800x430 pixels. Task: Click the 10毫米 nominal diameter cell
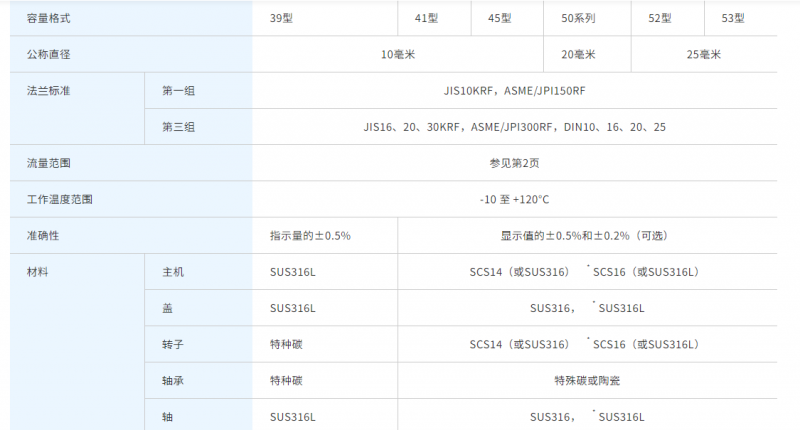click(397, 55)
